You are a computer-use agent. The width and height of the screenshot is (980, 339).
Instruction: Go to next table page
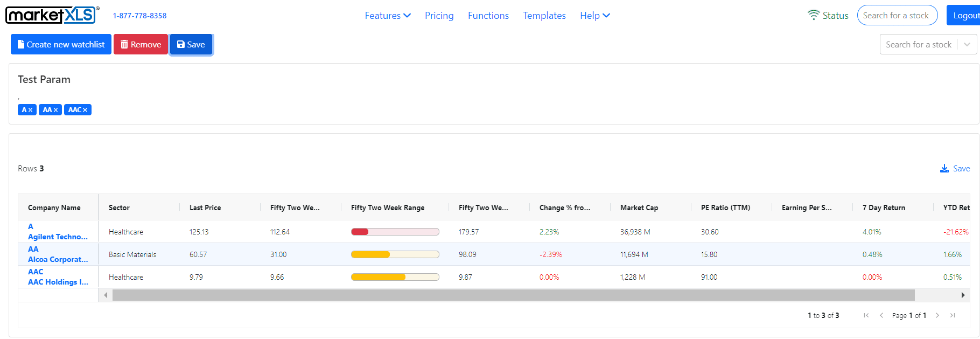click(937, 315)
